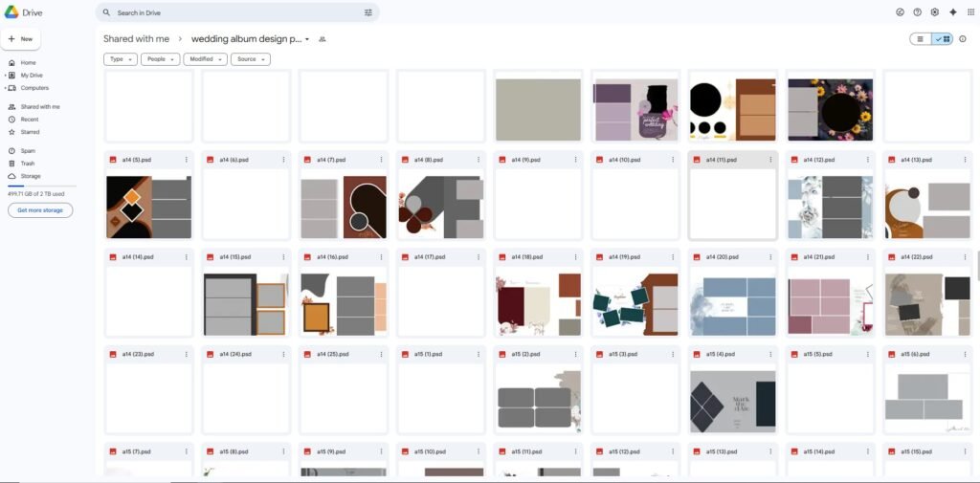Open the advanced search options icon
The height and width of the screenshot is (483, 980).
click(368, 12)
